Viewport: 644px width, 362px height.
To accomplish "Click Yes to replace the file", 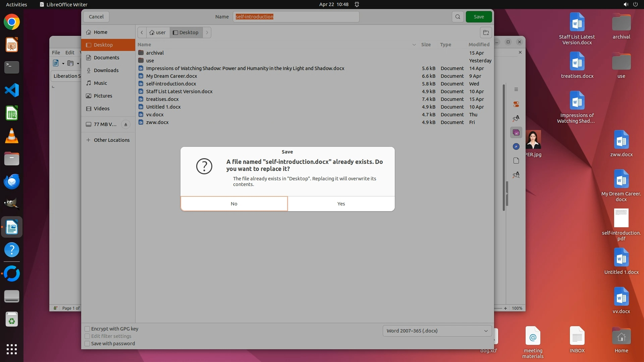I will pos(341,204).
